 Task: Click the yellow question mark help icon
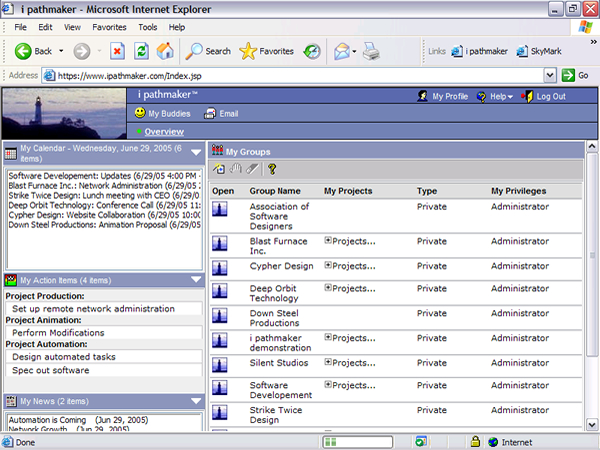pos(272,169)
